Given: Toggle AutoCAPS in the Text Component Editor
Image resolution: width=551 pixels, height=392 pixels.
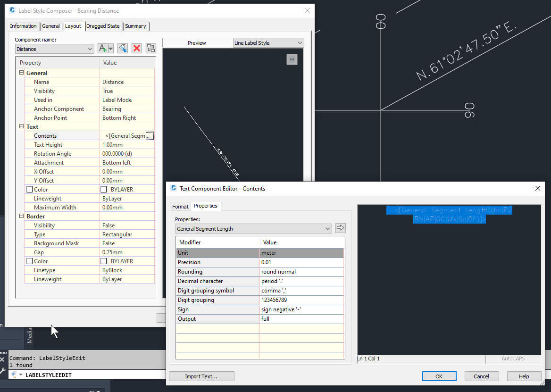Looking at the screenshot, I should point(513,359).
